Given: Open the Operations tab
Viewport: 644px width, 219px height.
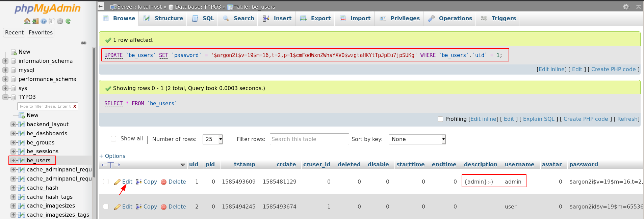Looking at the screenshot, I should (450, 19).
